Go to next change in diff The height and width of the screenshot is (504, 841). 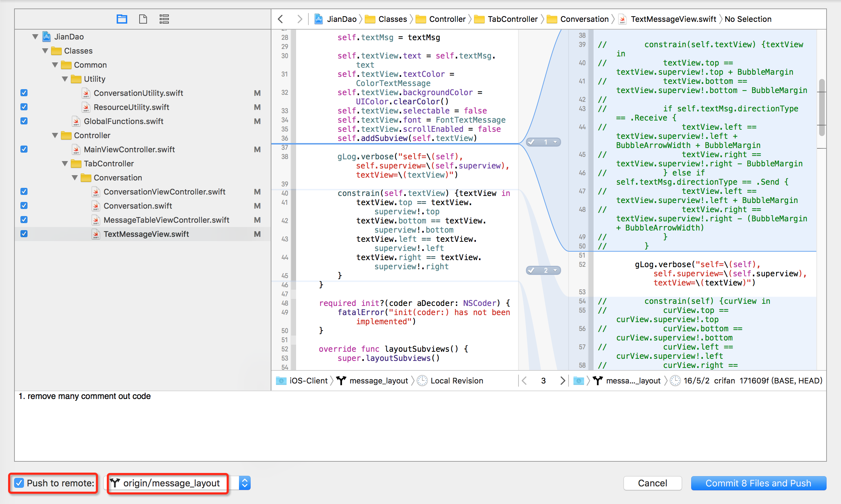pyautogui.click(x=562, y=381)
